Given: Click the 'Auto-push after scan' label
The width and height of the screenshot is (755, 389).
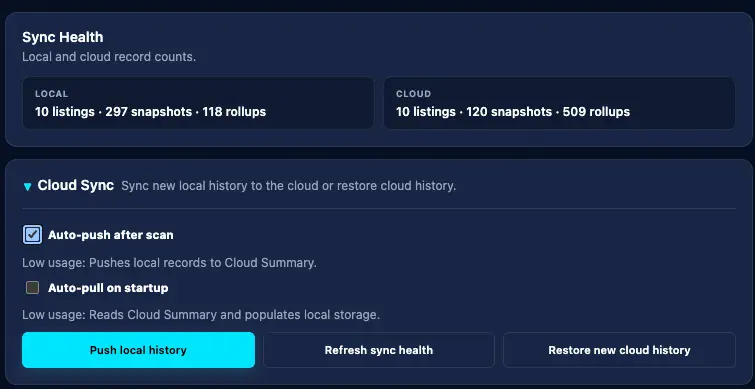Looking at the screenshot, I should (x=111, y=235).
